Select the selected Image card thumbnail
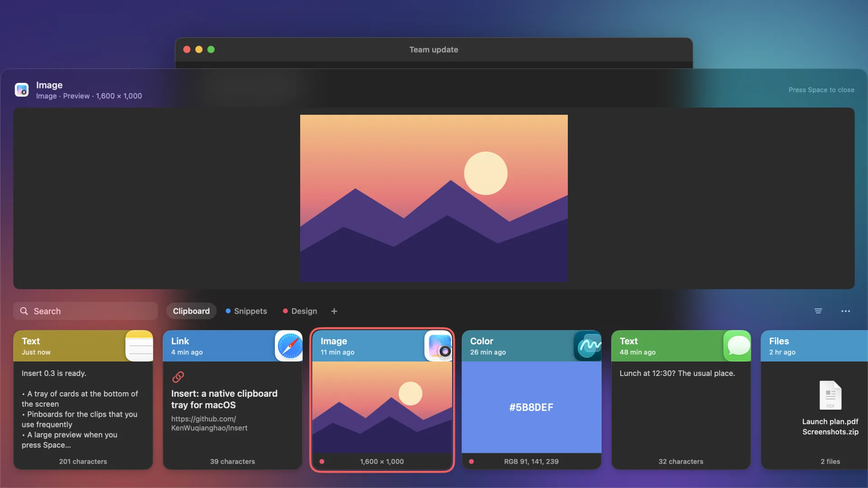Viewport: 868px width, 488px height. click(382, 407)
